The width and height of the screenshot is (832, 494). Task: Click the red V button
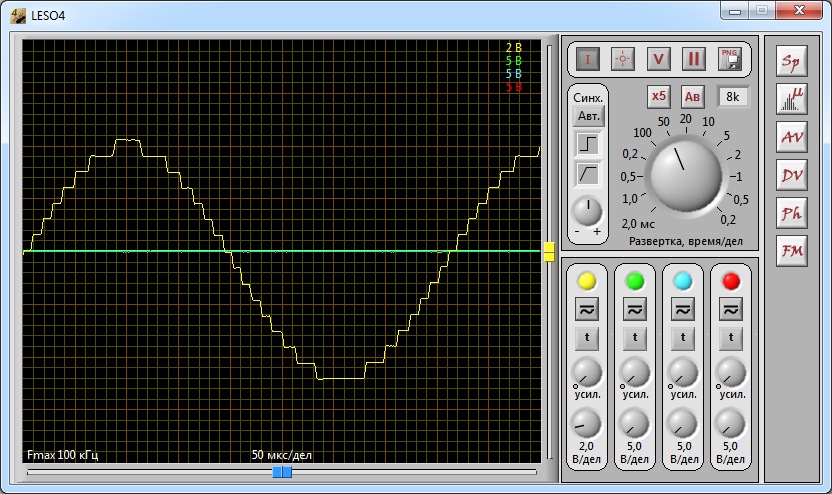point(658,59)
